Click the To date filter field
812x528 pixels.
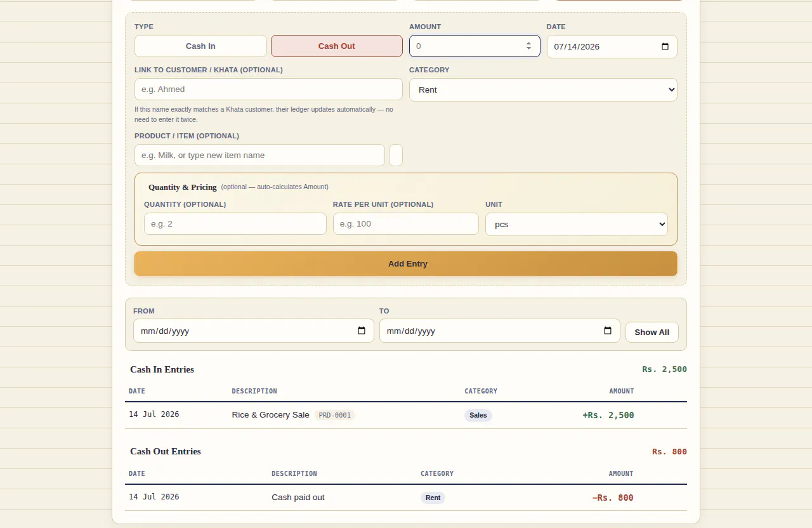pyautogui.click(x=500, y=331)
